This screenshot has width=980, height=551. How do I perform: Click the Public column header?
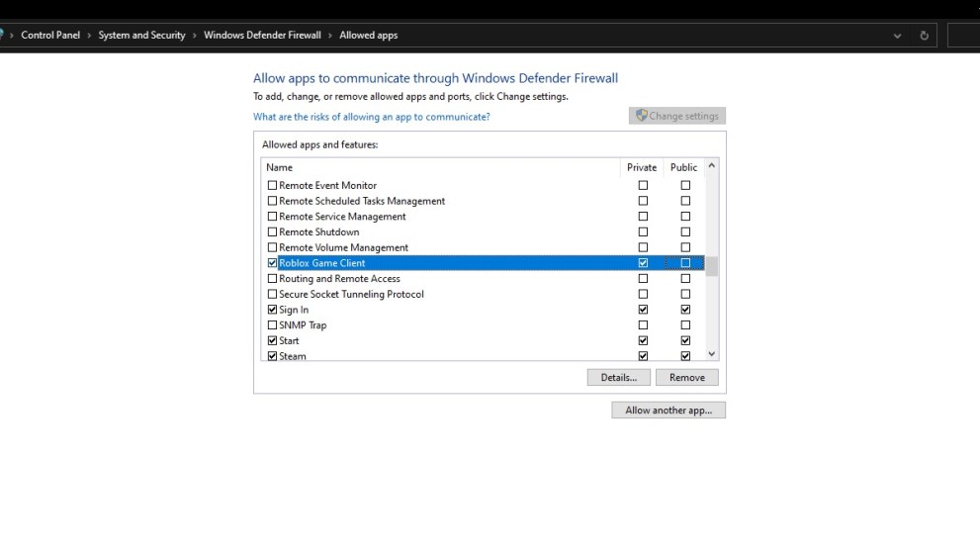683,167
